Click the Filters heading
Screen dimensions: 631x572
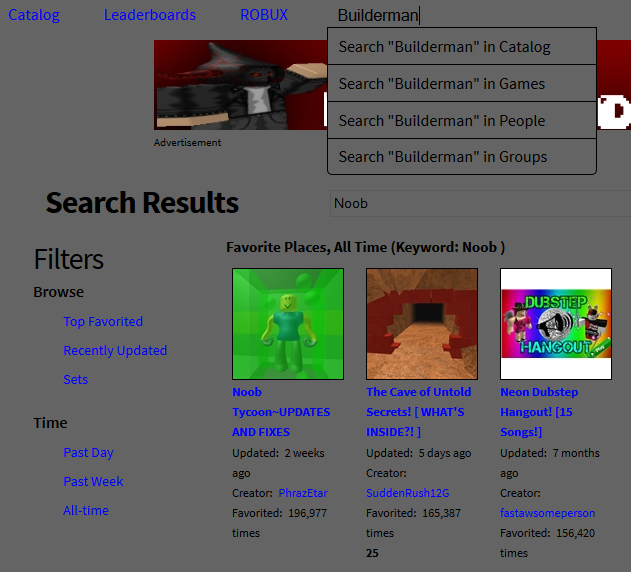pos(69,259)
